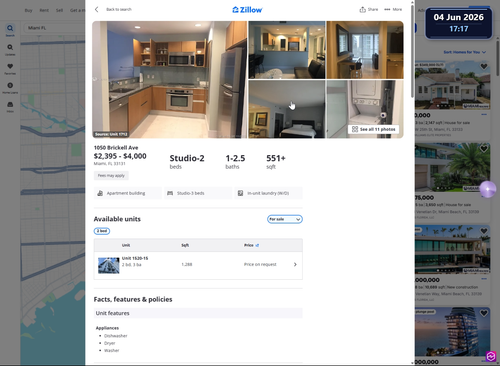
Task: Click the Zillow logo
Action: coord(247,10)
